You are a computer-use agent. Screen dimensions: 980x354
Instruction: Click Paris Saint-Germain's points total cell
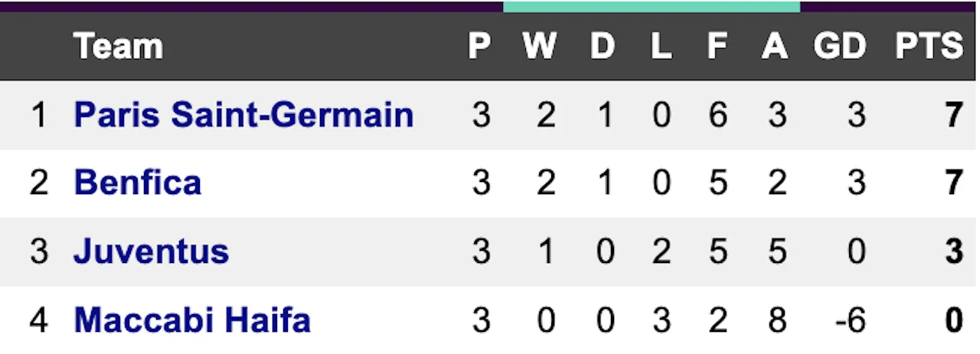953,115
